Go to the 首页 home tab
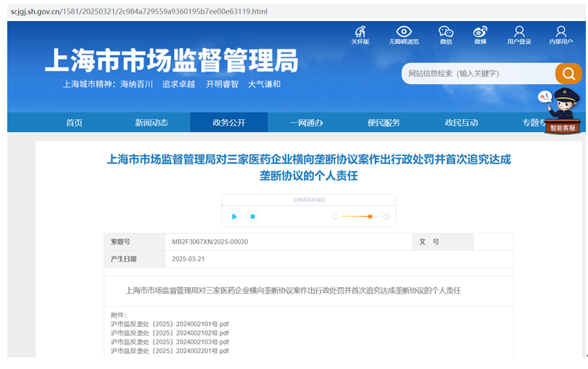Image resolution: width=588 pixels, height=369 pixels. click(74, 123)
